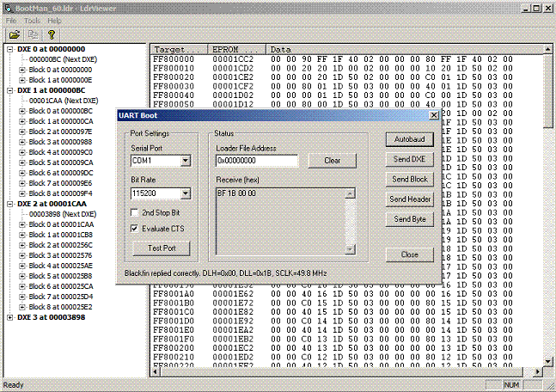
Task: Click data list horizontal scroll left arrow
Action: pos(156,371)
